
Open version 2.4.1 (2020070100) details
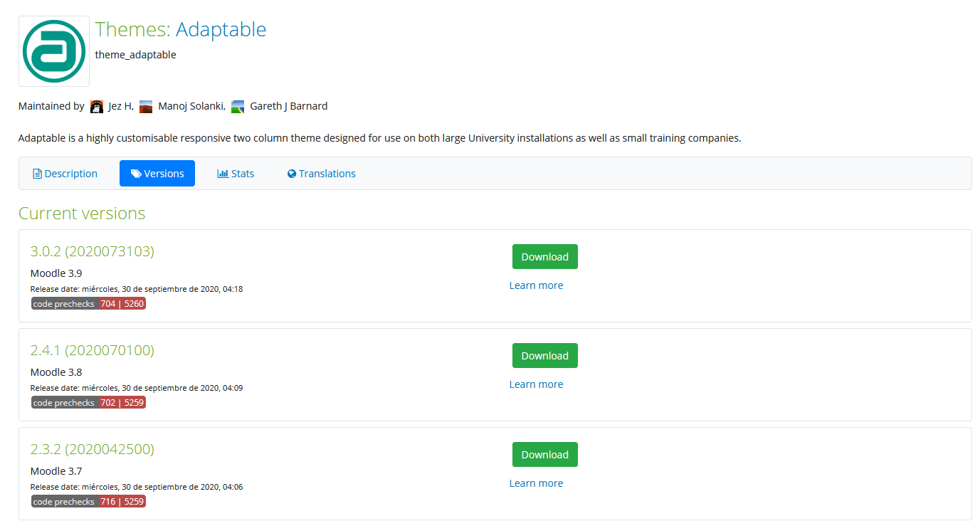point(93,350)
